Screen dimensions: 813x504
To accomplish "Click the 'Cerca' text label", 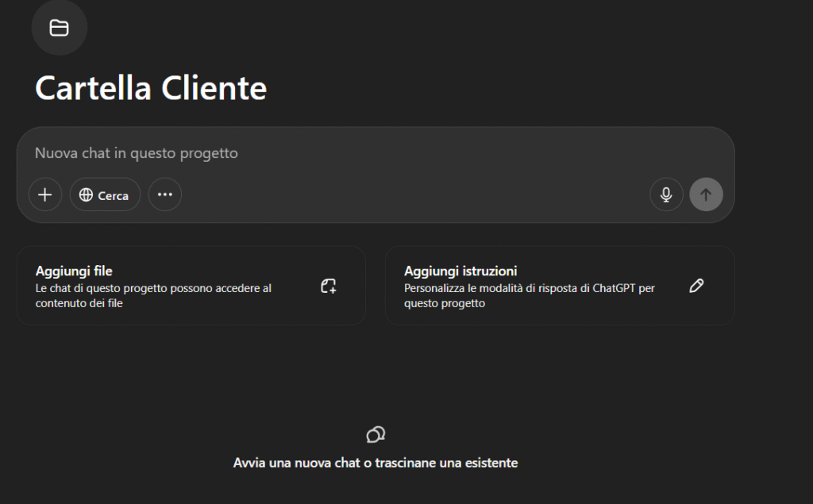I will click(x=113, y=196).
